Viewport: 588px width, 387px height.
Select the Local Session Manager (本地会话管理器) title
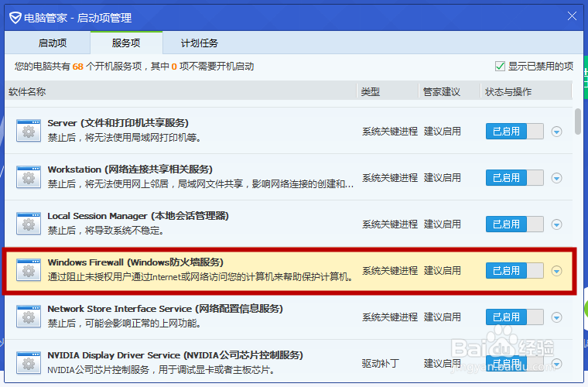138,216
